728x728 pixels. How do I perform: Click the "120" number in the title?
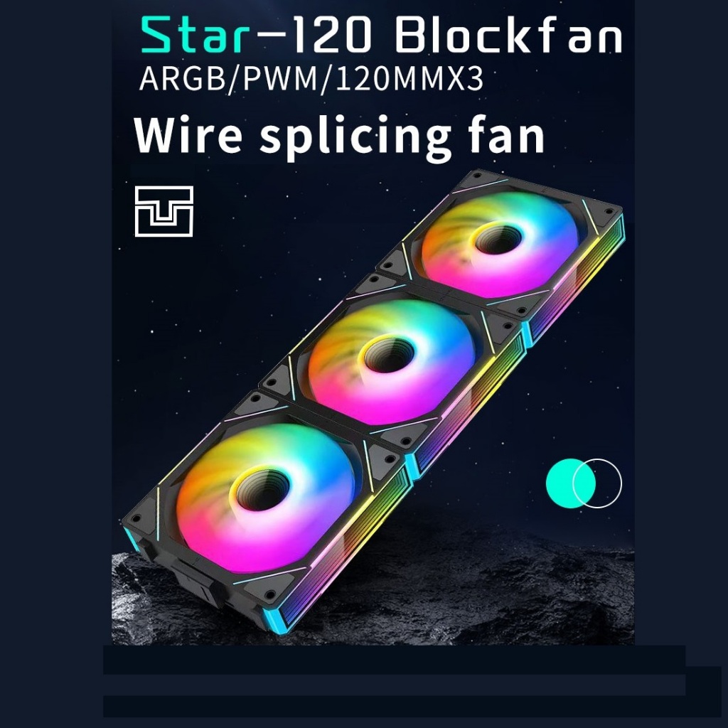coord(331,36)
